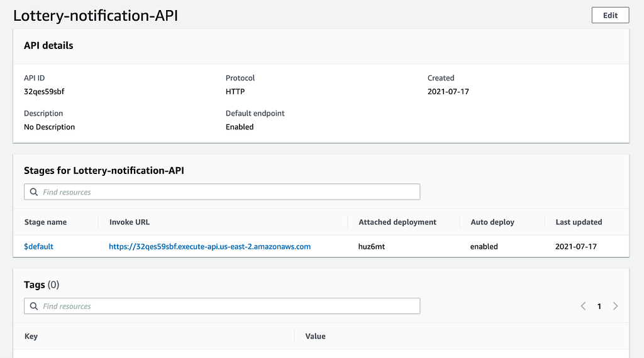Select the Protocol value HTTP

click(x=235, y=92)
